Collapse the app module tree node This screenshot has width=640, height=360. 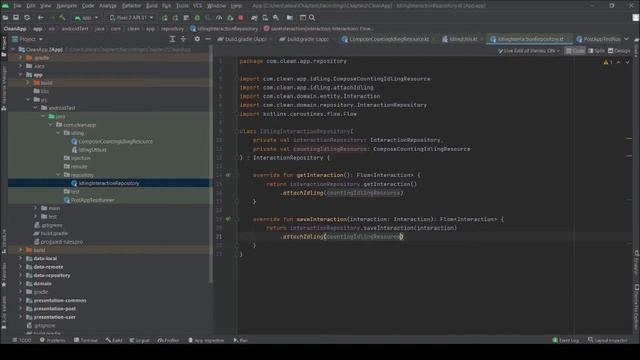click(20, 75)
